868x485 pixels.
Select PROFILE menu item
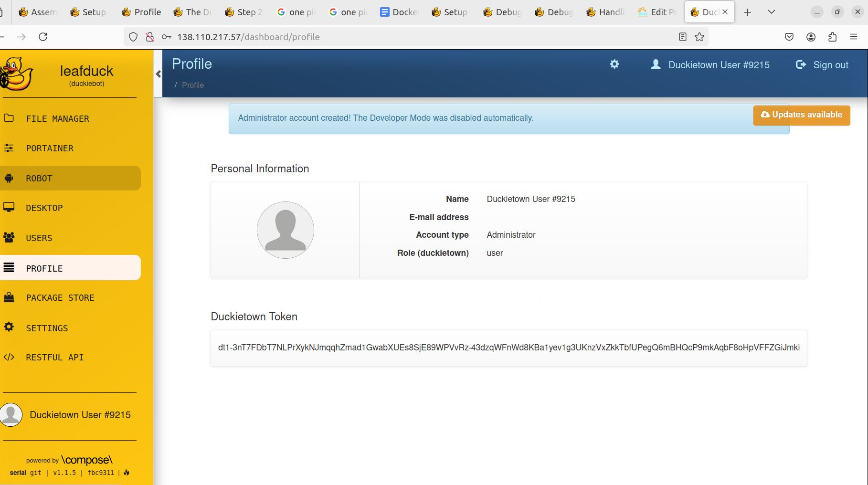[x=71, y=268]
